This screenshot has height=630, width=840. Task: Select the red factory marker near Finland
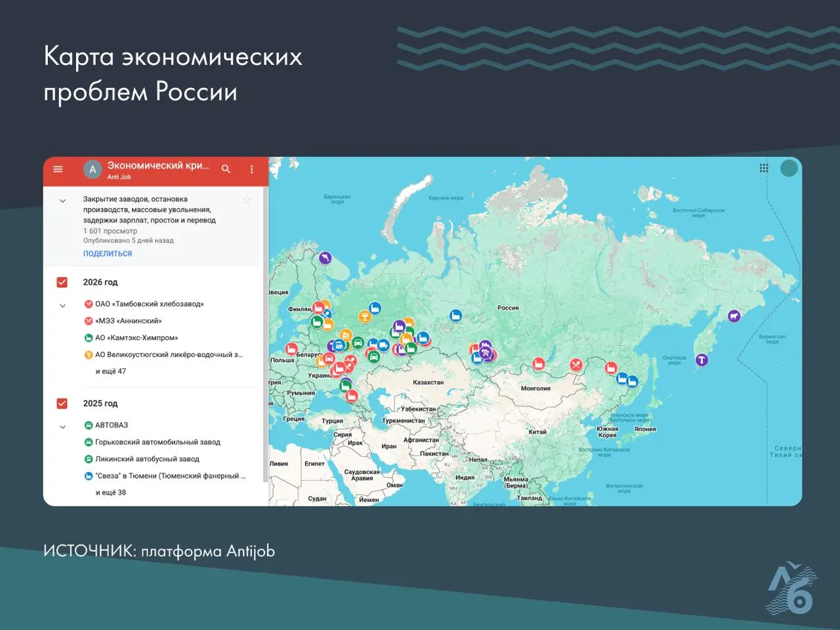click(319, 307)
